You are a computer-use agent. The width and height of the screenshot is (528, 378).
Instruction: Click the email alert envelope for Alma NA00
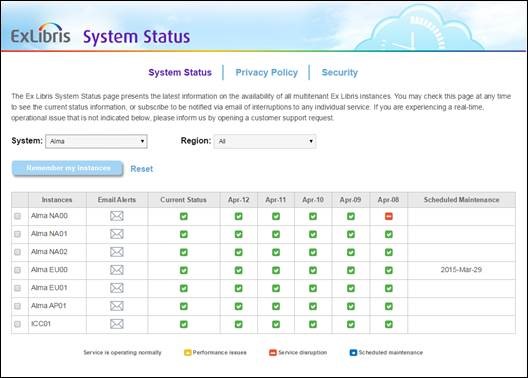[x=117, y=216]
